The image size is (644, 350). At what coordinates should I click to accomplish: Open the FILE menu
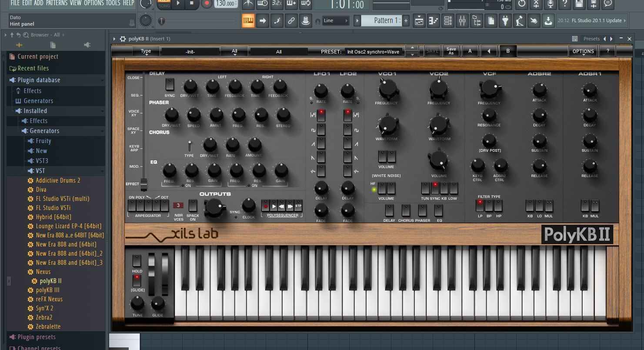pyautogui.click(x=16, y=3)
